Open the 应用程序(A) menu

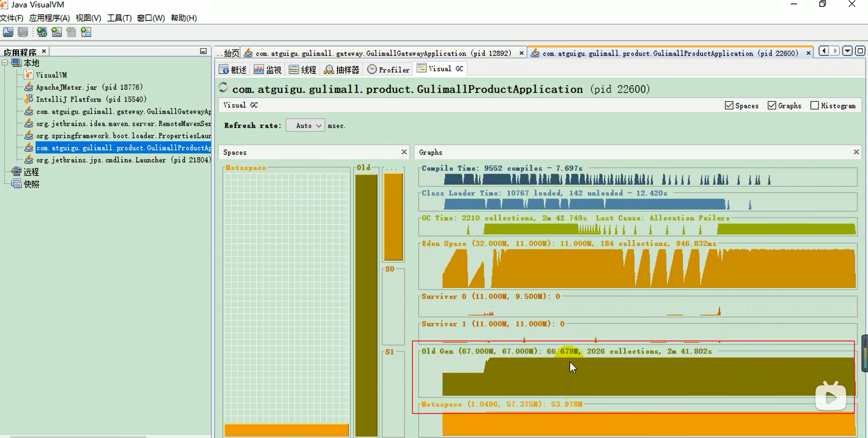pos(49,18)
